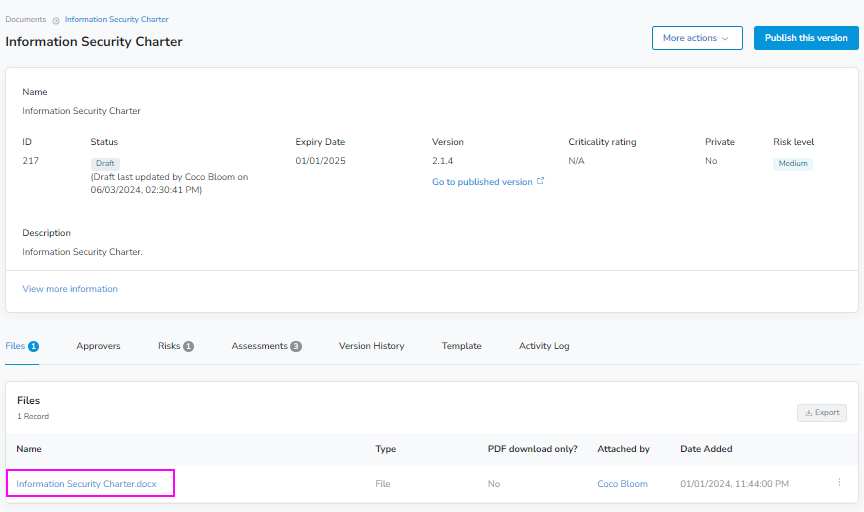Select the Template tab

[461, 346]
